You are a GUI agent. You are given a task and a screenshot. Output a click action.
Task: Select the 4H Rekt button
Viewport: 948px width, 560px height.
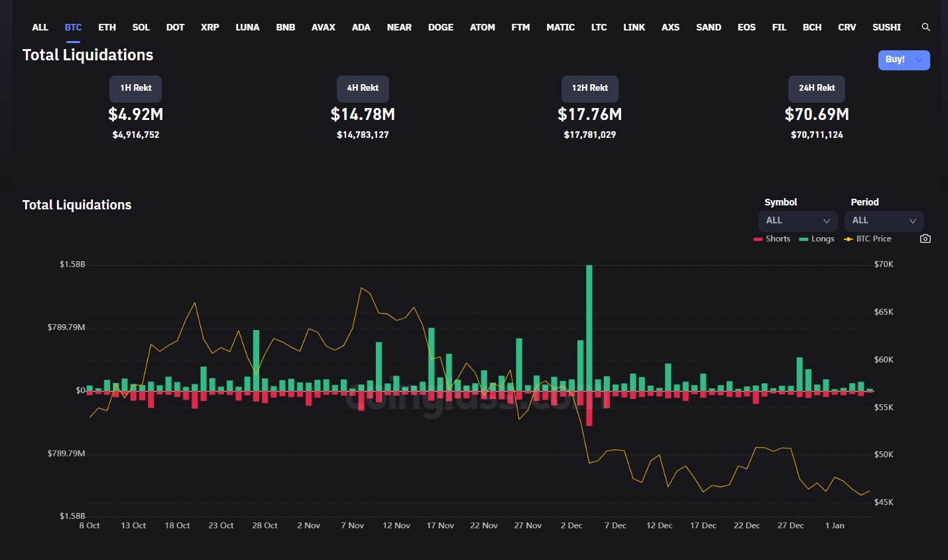pyautogui.click(x=363, y=88)
